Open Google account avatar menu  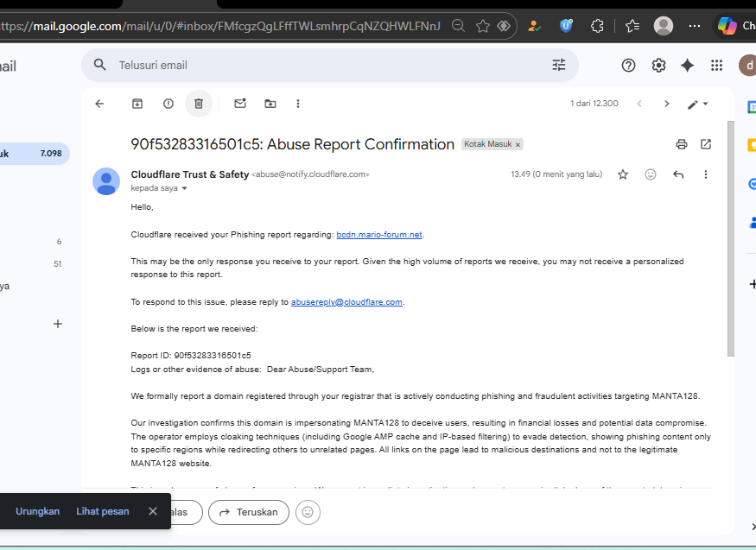748,65
